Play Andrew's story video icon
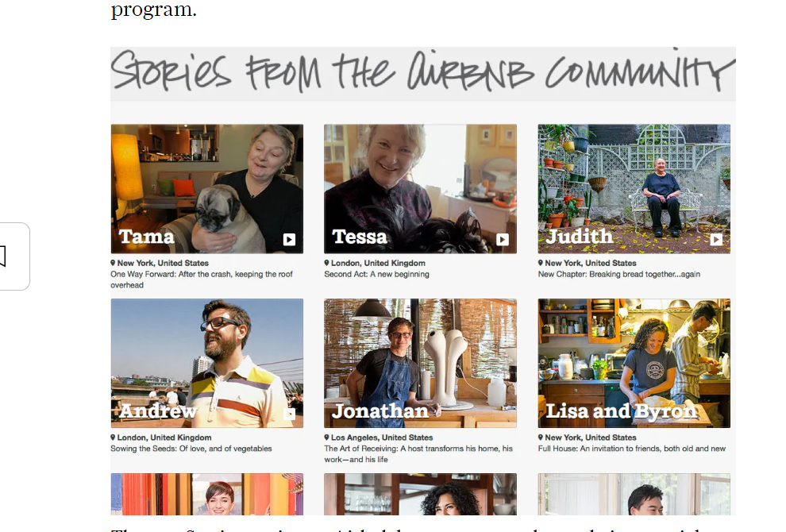Screen dimensions: 786x532 [x=289, y=414]
